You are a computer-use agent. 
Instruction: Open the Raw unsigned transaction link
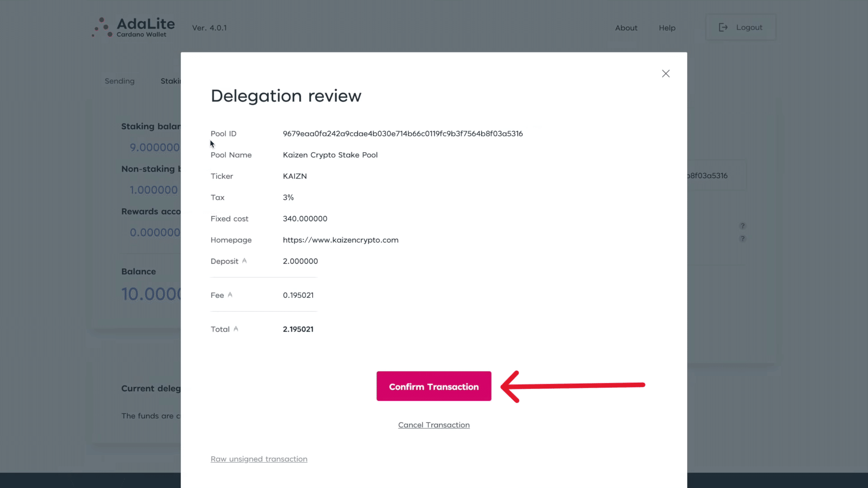click(259, 459)
